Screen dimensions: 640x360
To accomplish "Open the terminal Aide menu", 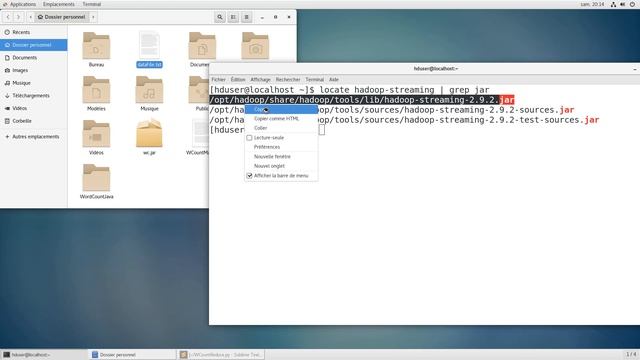I will [334, 80].
